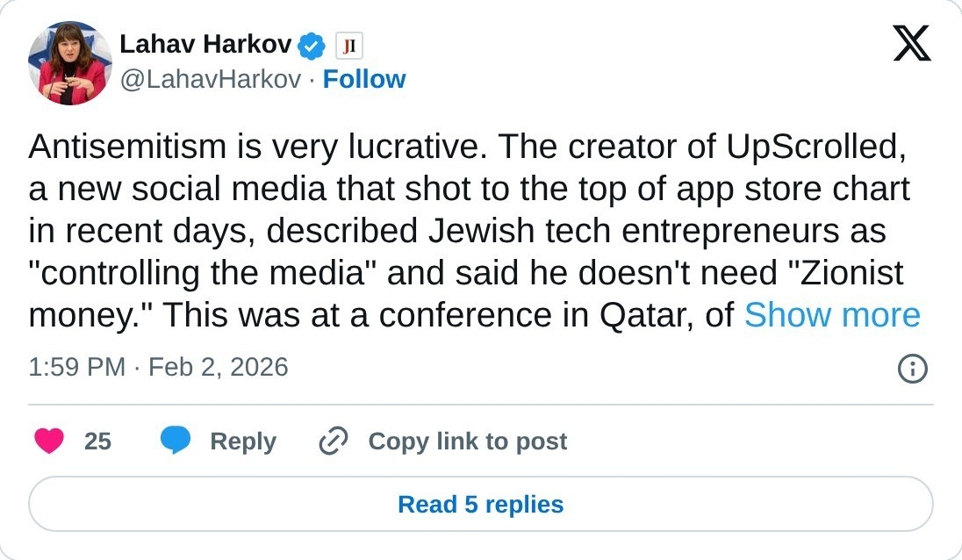Click the 1:59 PM time link
This screenshot has width=962, height=560.
point(76,366)
